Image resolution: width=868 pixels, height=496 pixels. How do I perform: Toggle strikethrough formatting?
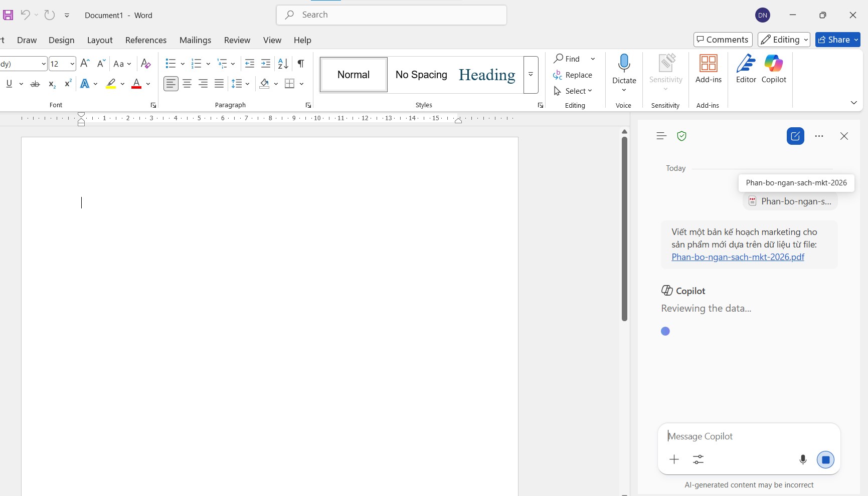point(35,84)
